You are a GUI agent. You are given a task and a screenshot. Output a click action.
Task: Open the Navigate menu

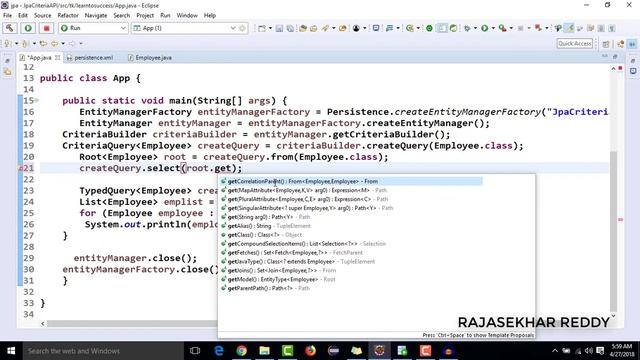(x=96, y=16)
